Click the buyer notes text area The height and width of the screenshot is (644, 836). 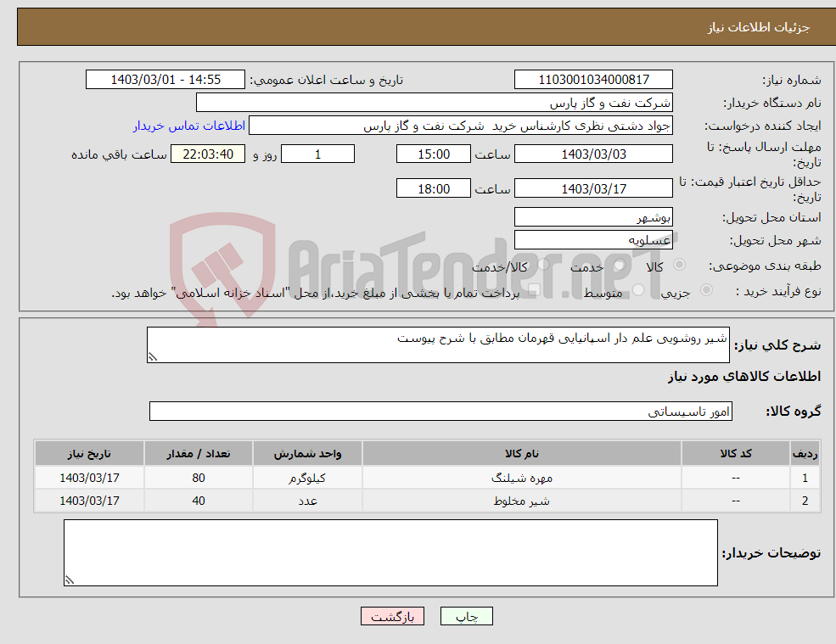tap(390, 553)
